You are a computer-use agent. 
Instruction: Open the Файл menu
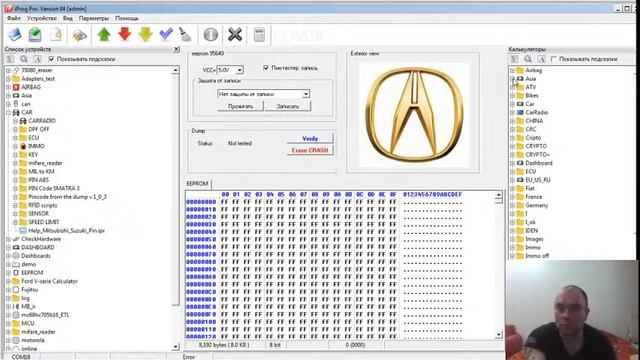(14, 18)
